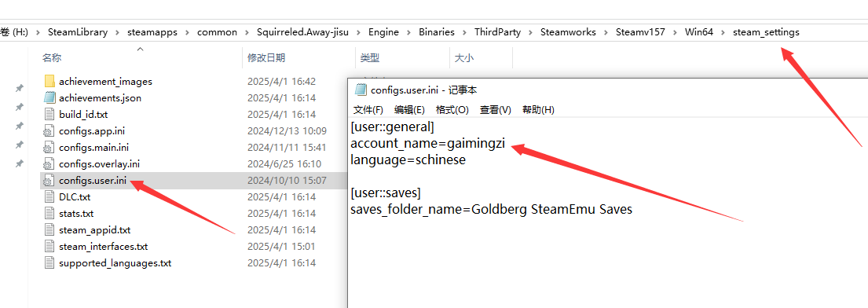
Task: Select the achievements.json file icon
Action: coord(49,98)
